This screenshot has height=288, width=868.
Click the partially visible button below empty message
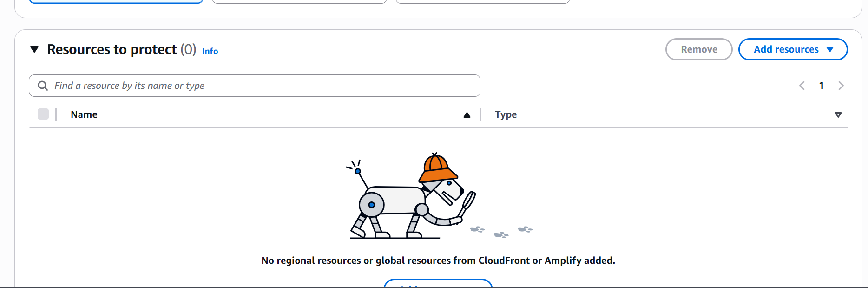click(x=438, y=283)
